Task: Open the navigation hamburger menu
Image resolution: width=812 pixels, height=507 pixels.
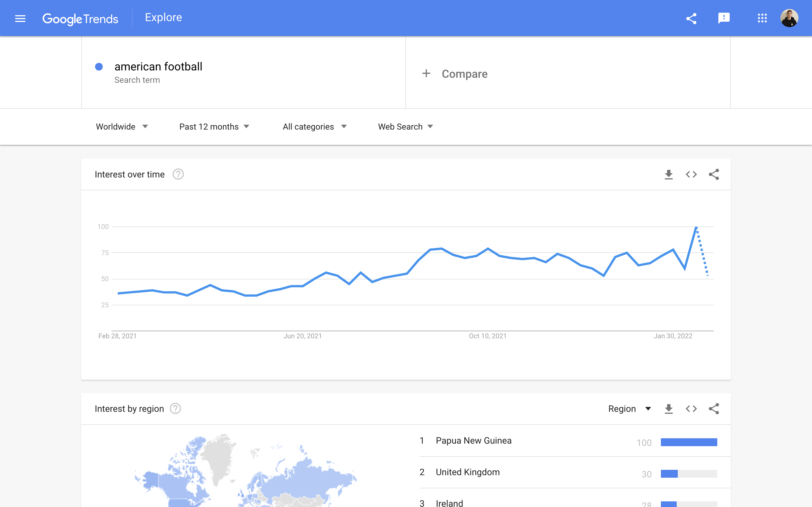Action: tap(20, 18)
